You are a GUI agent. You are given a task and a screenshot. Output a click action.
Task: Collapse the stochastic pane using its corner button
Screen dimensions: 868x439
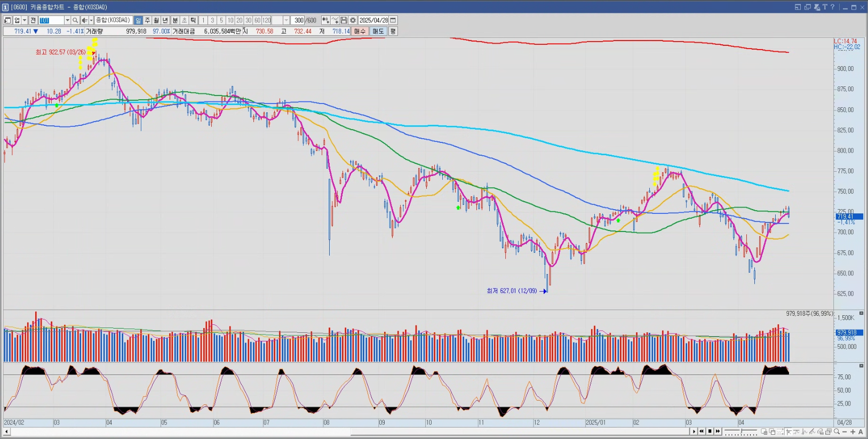pyautogui.click(x=861, y=366)
